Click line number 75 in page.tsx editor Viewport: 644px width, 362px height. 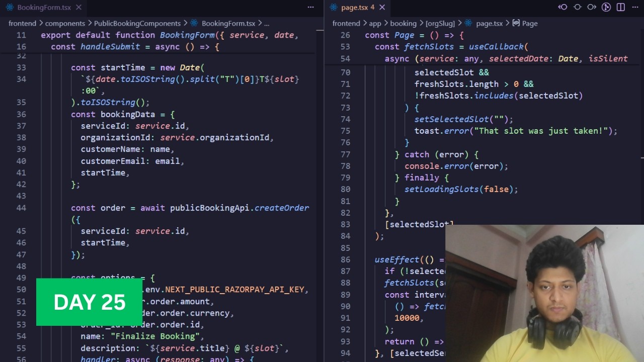[345, 131]
